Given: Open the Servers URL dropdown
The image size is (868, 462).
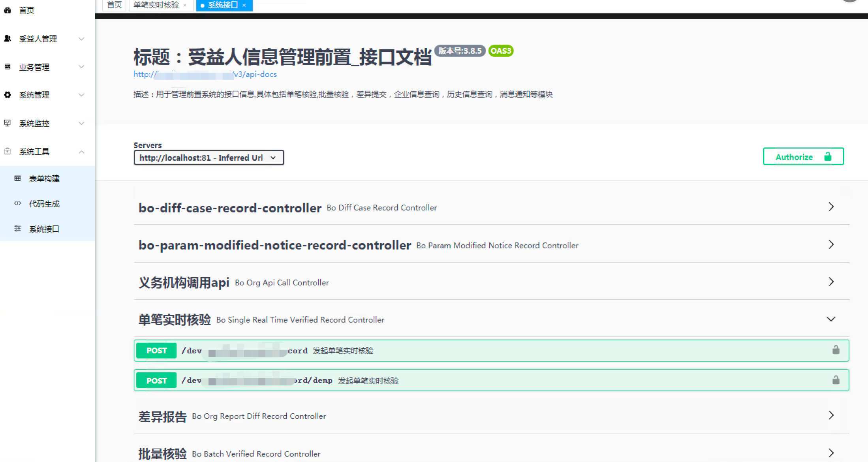Looking at the screenshot, I should coord(209,158).
